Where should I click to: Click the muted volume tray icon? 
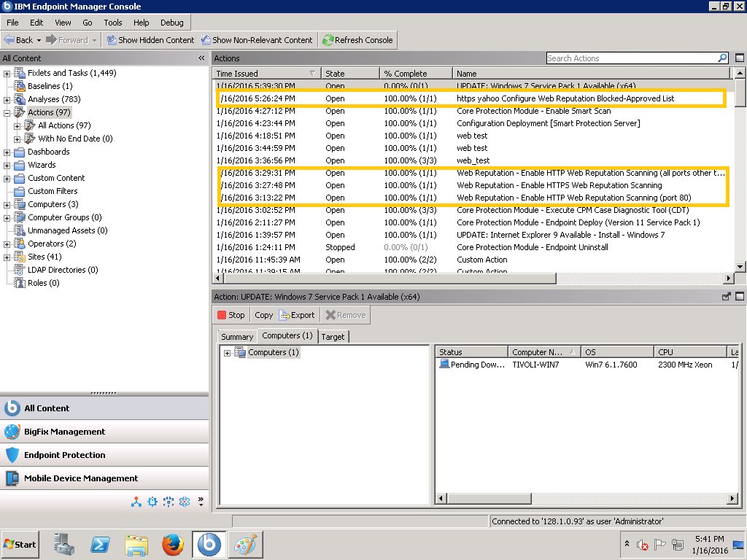click(642, 545)
